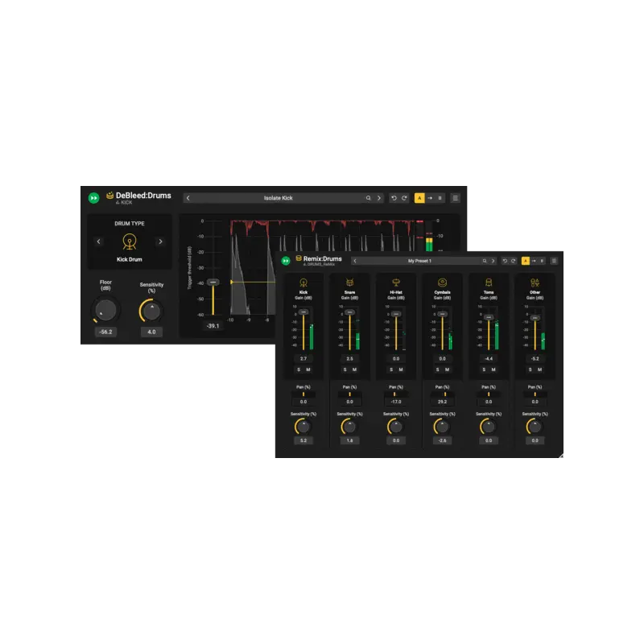Click the Snare channel icon in Remix:Drums
644x644 pixels.
click(349, 283)
